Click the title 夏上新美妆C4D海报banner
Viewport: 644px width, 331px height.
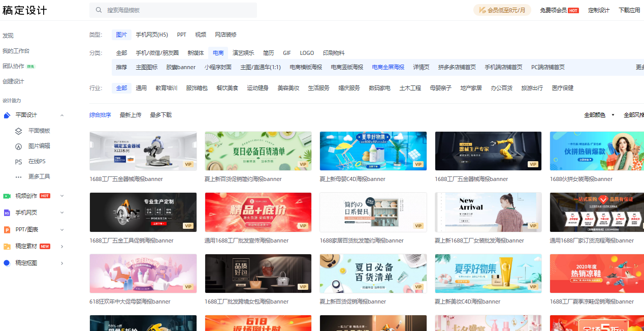468,302
